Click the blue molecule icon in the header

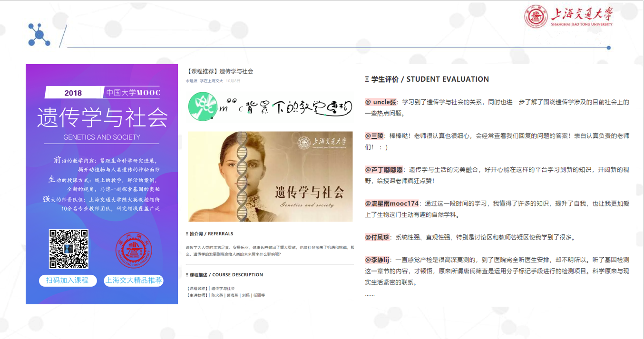click(x=39, y=35)
